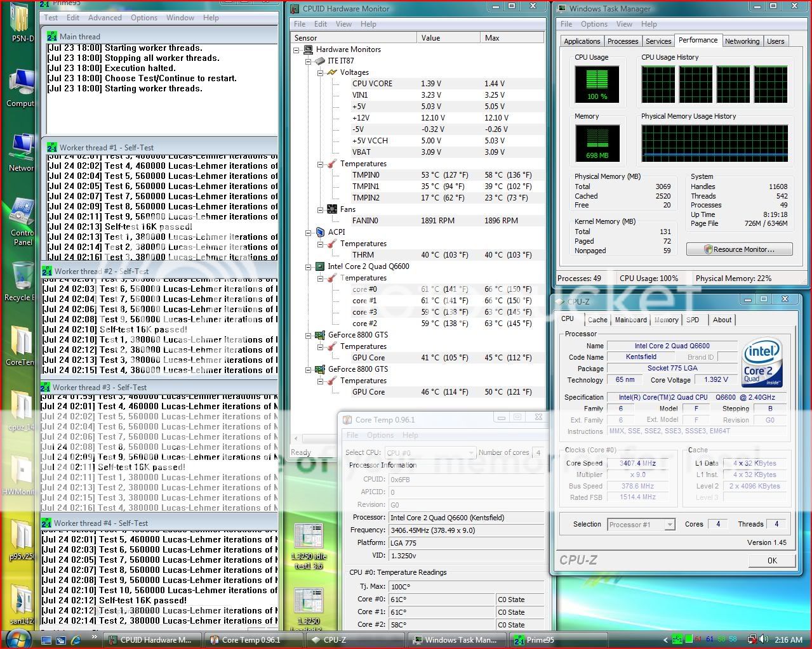Click the Resource Monitor button
The width and height of the screenshot is (812, 649).
click(739, 249)
